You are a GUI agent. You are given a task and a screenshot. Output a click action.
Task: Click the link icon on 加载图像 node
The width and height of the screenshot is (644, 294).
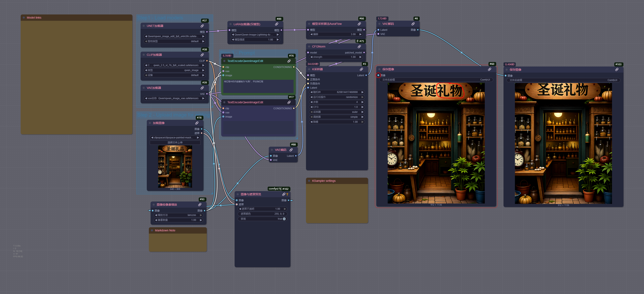point(197,123)
